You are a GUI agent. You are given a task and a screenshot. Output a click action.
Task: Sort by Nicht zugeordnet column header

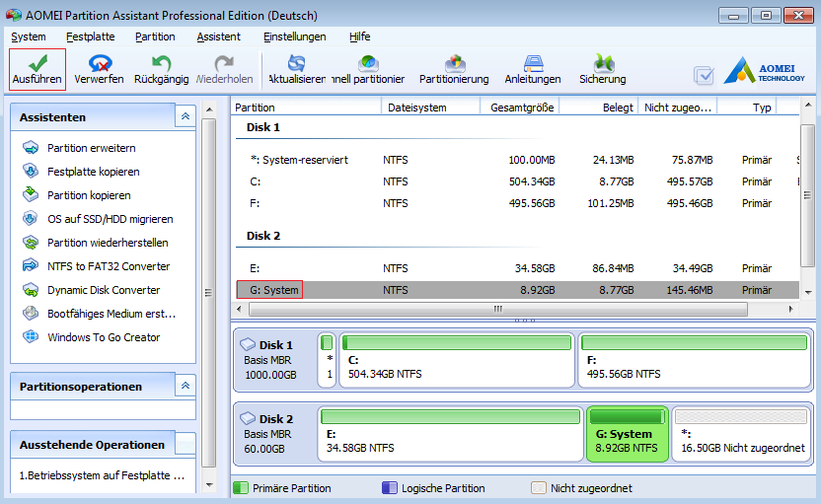(x=678, y=108)
